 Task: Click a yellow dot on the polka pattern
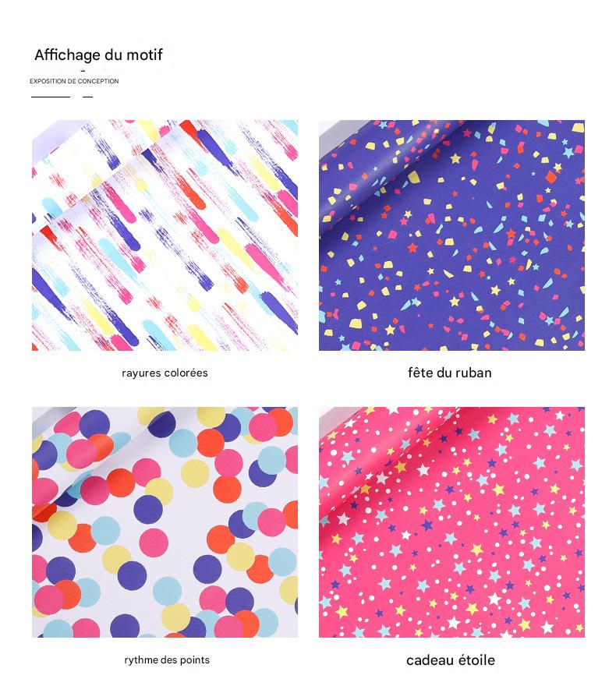coord(195,473)
